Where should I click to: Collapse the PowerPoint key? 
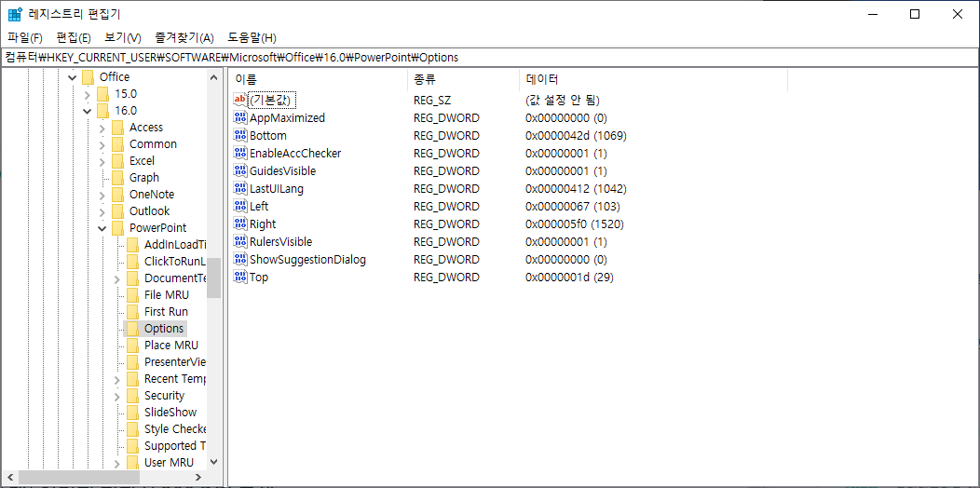coord(102,228)
